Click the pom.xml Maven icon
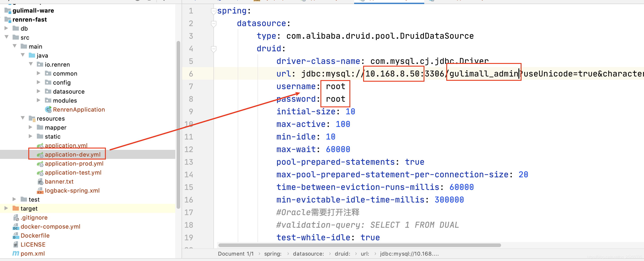Image resolution: width=644 pixels, height=261 pixels. coord(16,253)
